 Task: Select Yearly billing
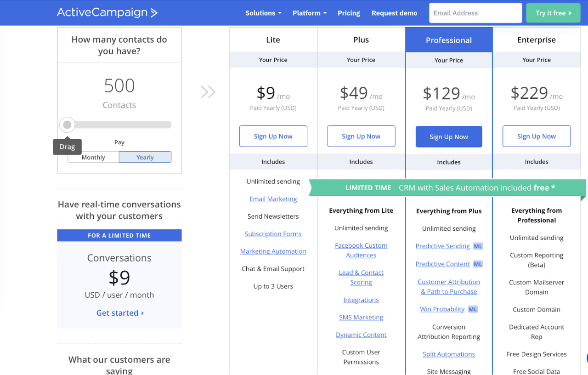pyautogui.click(x=145, y=157)
